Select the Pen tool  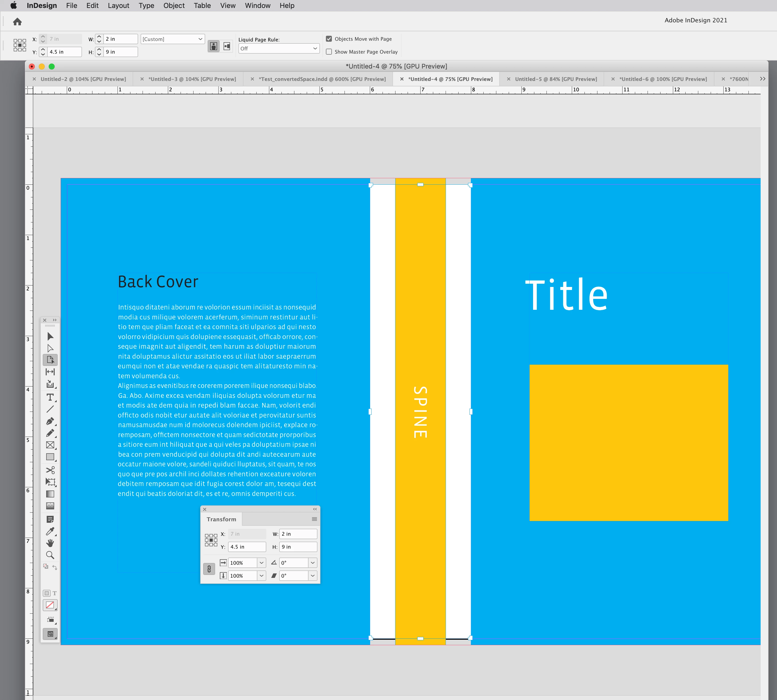[x=50, y=421]
